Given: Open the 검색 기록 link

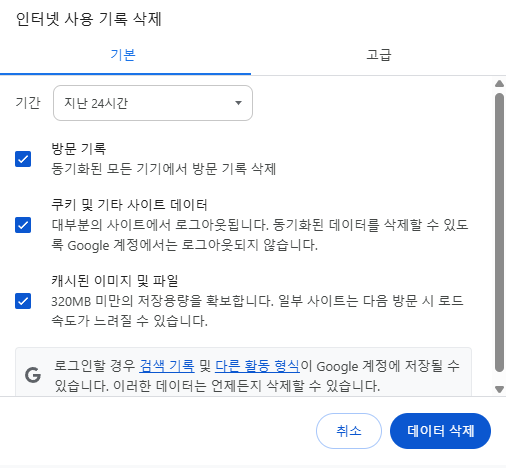Looking at the screenshot, I should pos(167,366).
